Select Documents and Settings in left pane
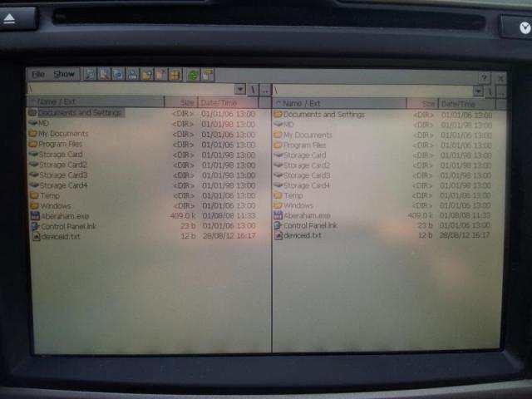532x399 pixels. coord(76,112)
